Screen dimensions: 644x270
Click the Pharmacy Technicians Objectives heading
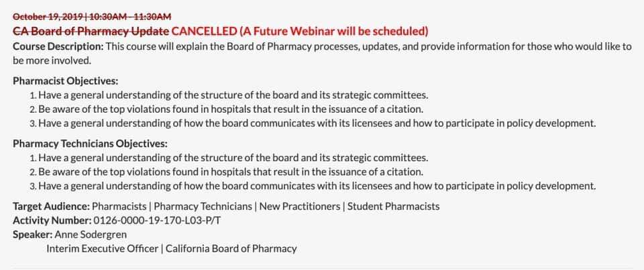pos(91,144)
